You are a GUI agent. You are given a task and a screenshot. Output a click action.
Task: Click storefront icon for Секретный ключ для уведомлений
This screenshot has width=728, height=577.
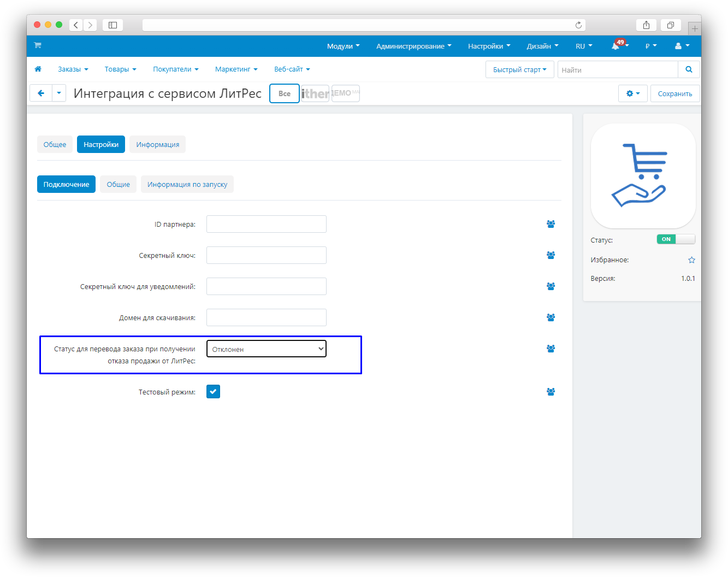(551, 286)
